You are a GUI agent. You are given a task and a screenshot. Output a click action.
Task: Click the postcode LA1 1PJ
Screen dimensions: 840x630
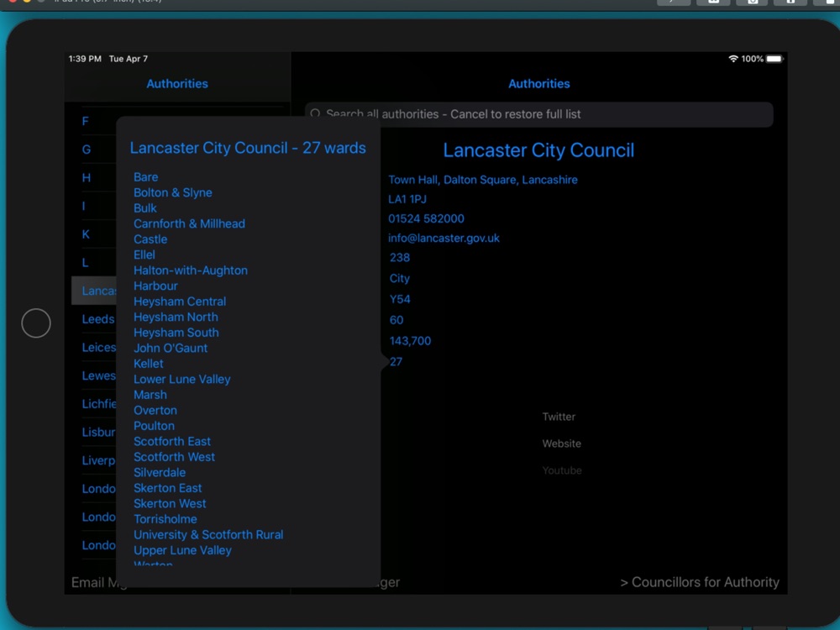point(407,199)
